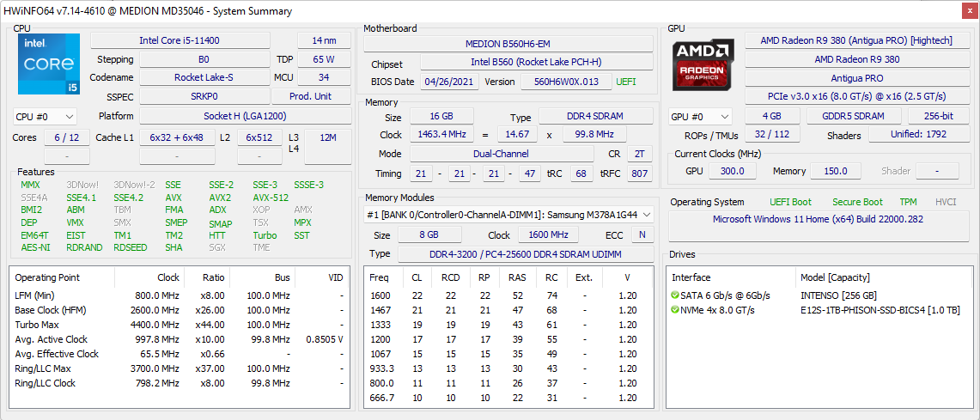Click the Turbo Max operating point row

180,325
